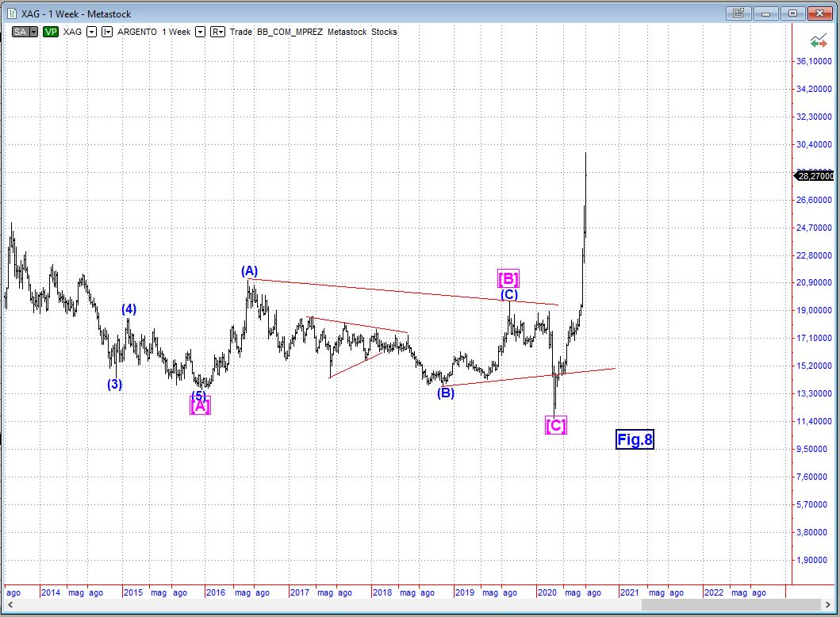Click the 24,70000 price axis label
This screenshot has height=617, width=840.
tap(814, 228)
